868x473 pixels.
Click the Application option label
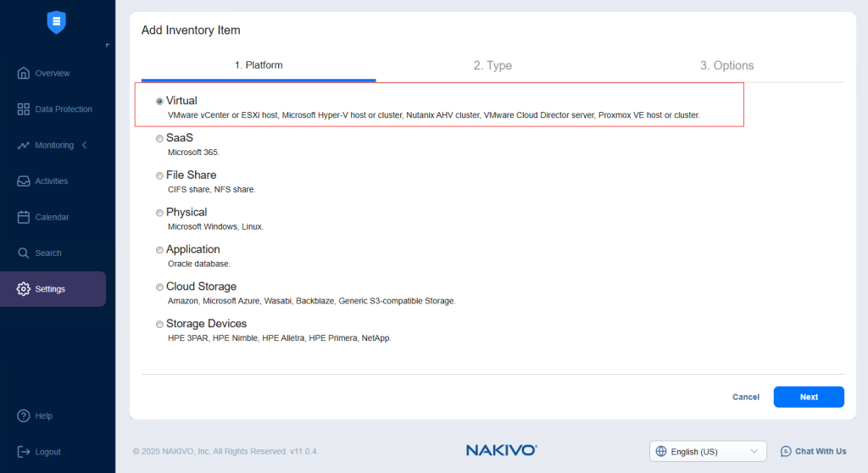pyautogui.click(x=192, y=249)
